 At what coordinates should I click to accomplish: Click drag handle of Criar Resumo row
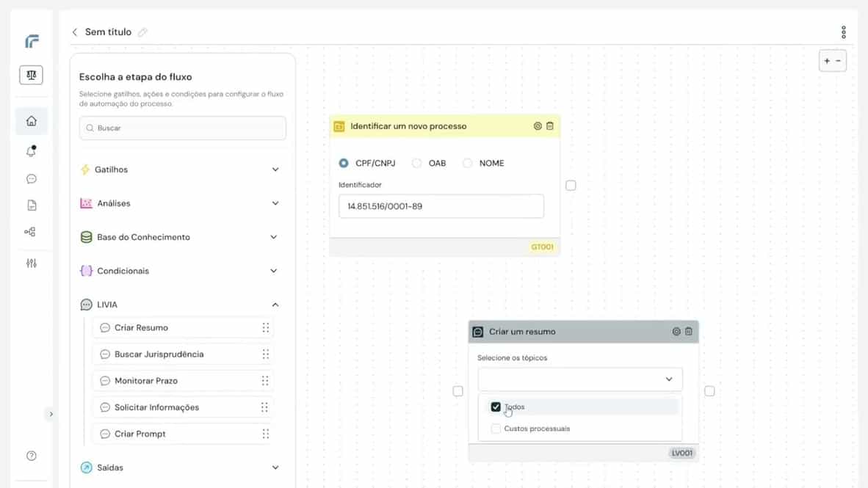266,327
